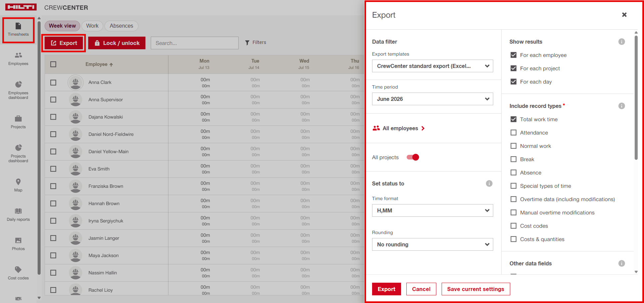
Task: Switch to Week view tab
Action: 62,26
